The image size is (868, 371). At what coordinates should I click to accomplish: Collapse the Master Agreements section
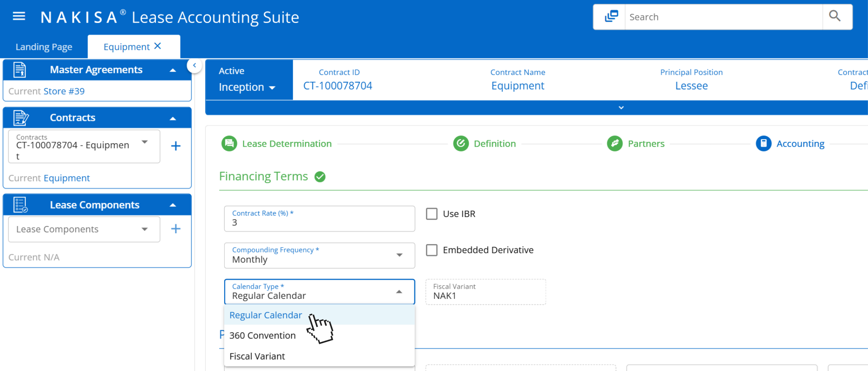(173, 70)
